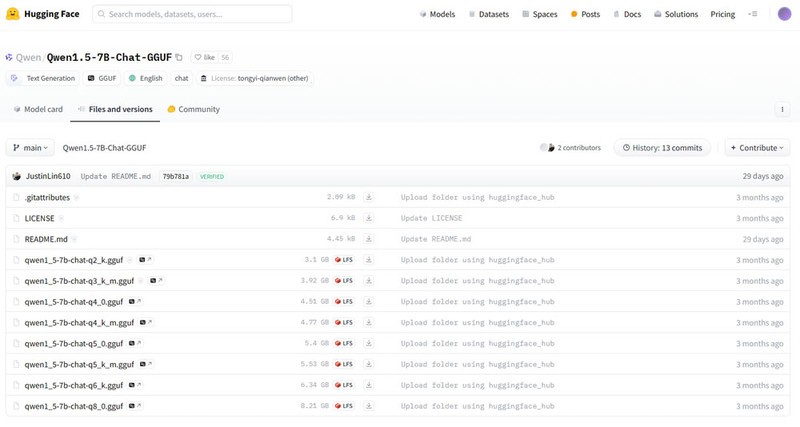Open Pricing page
The width and height of the screenshot is (800, 427).
pyautogui.click(x=722, y=14)
